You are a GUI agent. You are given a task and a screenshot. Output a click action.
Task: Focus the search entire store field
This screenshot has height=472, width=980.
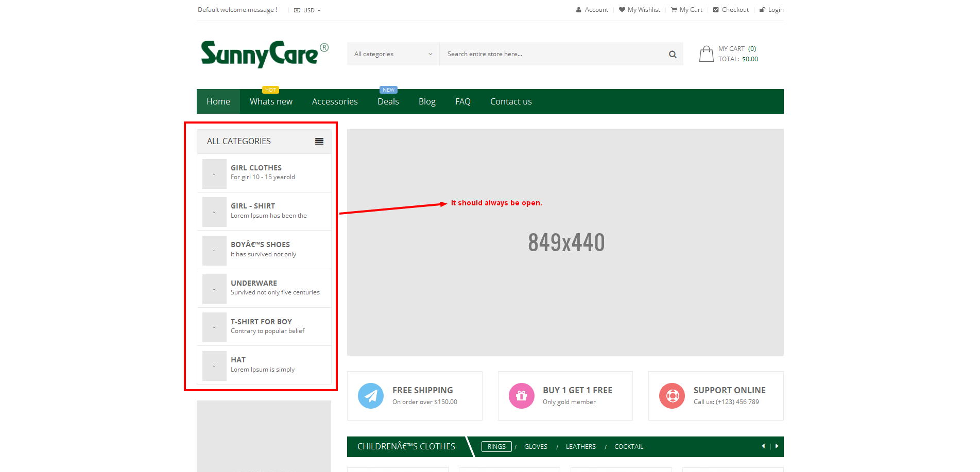click(x=551, y=54)
